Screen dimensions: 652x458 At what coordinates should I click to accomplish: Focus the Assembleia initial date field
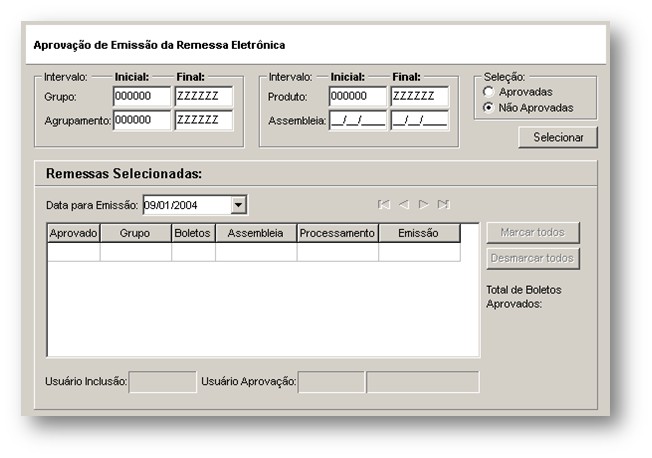(358, 120)
